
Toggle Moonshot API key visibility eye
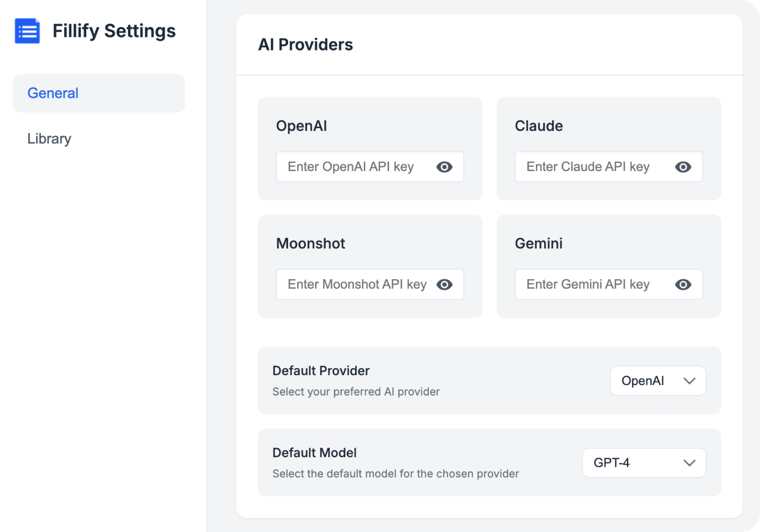444,285
